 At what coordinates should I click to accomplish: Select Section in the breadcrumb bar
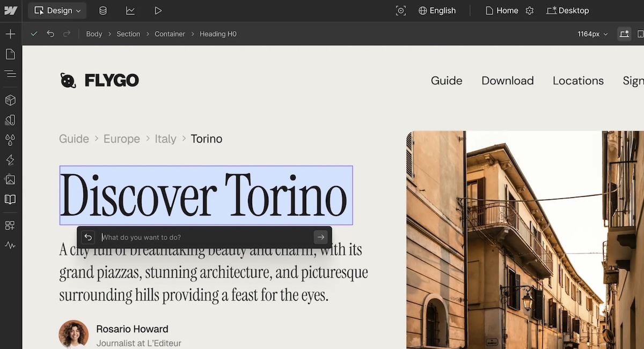[x=128, y=34]
